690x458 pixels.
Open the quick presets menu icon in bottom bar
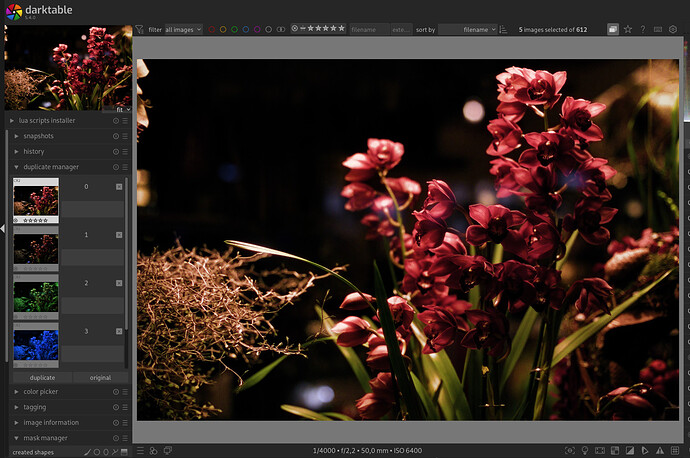[x=140, y=451]
